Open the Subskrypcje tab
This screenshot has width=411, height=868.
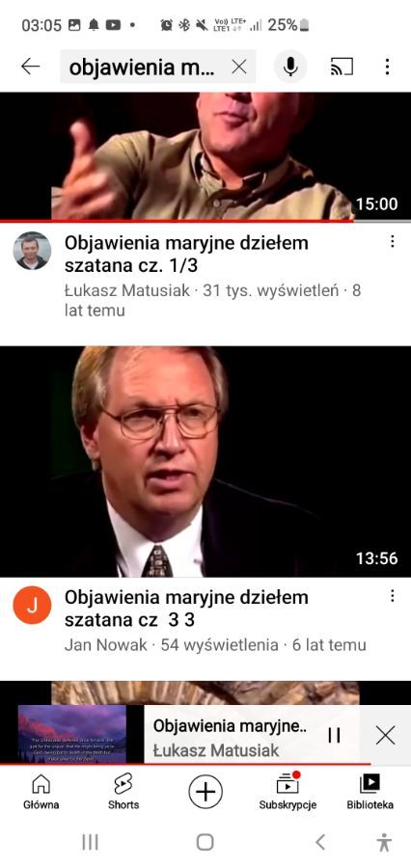tap(288, 792)
